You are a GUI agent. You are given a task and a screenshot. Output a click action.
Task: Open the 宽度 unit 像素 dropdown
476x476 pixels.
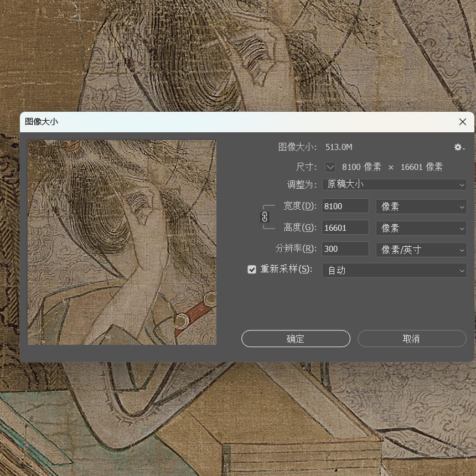point(421,207)
